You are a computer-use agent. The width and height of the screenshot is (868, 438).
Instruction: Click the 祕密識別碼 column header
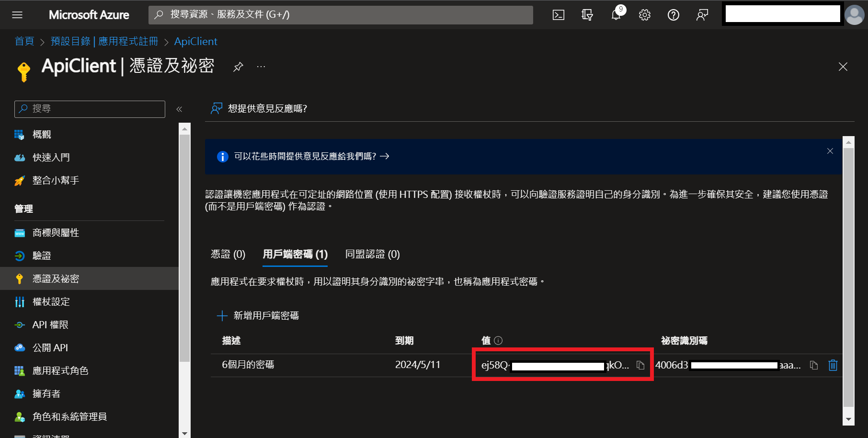point(684,341)
